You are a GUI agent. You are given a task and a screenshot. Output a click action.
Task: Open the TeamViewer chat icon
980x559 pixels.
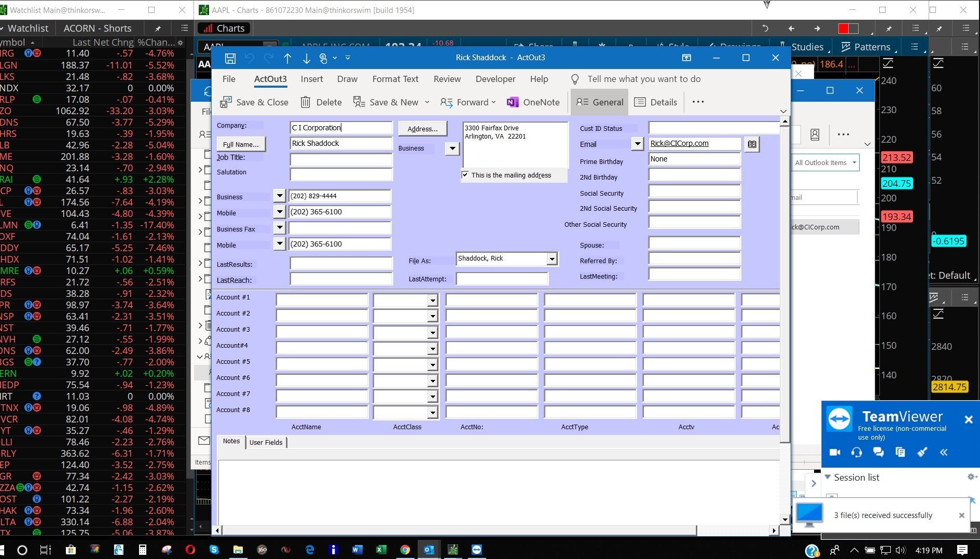point(878,452)
